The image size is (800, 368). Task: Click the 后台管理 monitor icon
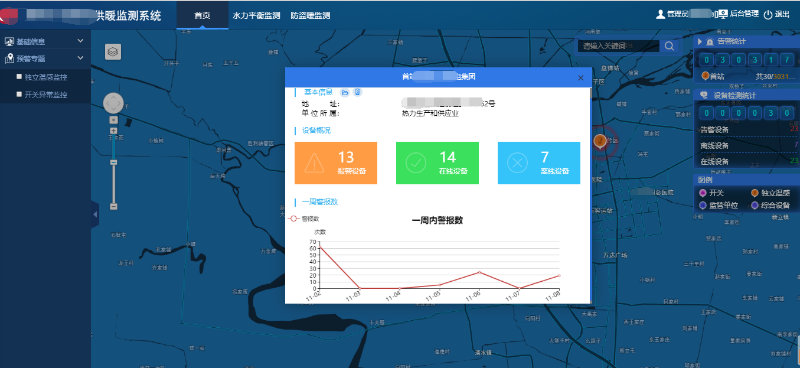coord(722,14)
